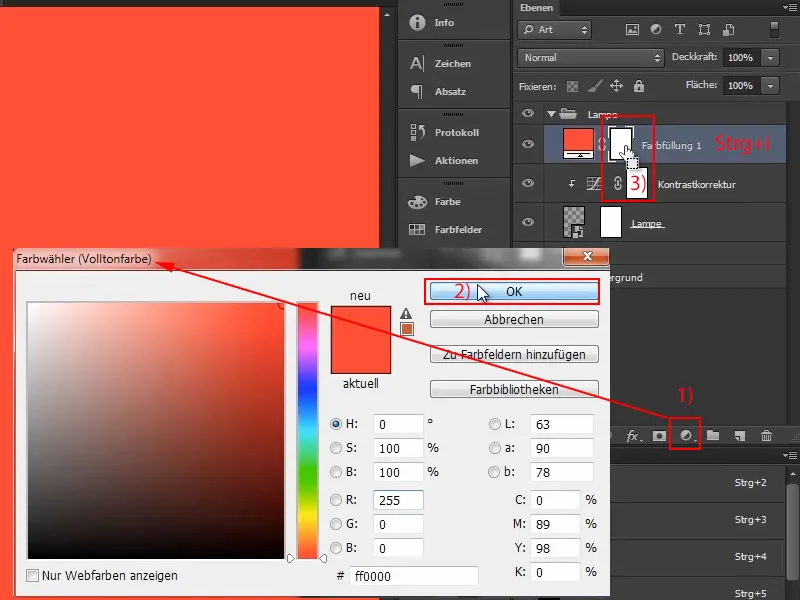Check Nur Webfarben anzeigen
800x600 pixels.
[33, 576]
